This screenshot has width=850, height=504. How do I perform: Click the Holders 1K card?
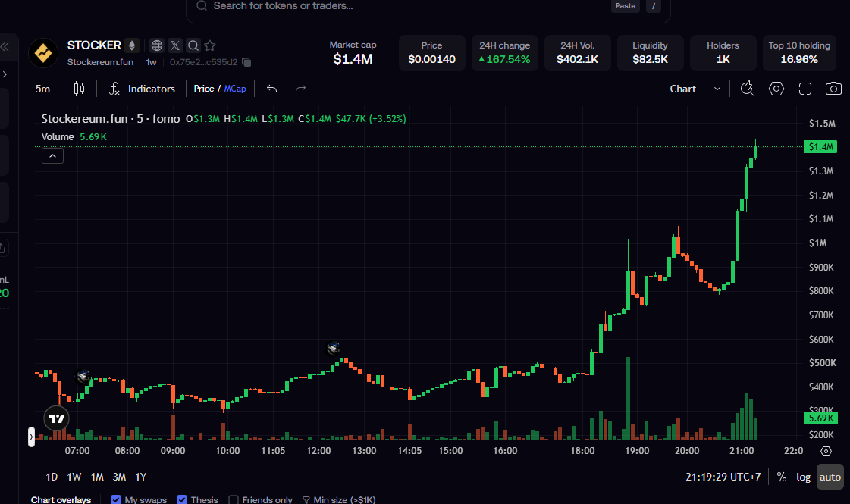click(723, 53)
